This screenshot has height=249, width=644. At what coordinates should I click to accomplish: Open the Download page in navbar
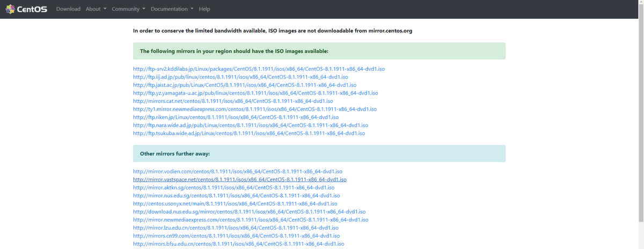pos(68,9)
